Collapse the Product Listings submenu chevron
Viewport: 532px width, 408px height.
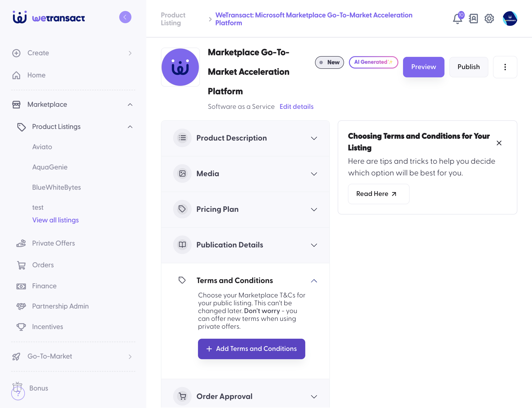coord(130,127)
